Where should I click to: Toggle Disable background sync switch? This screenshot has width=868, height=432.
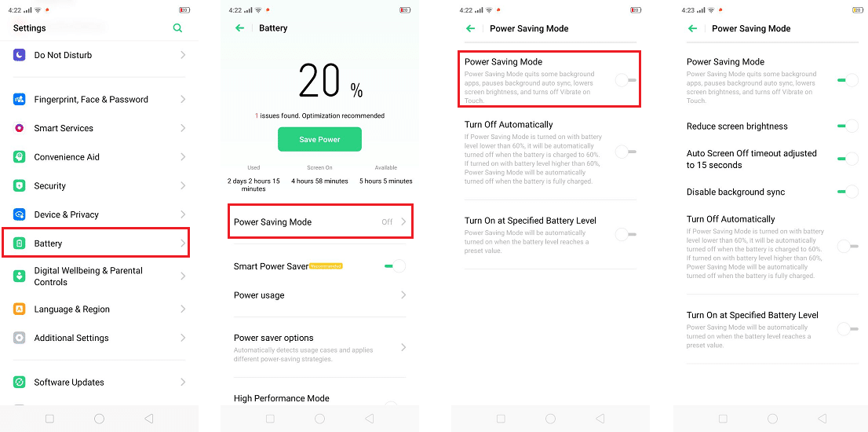(x=847, y=192)
